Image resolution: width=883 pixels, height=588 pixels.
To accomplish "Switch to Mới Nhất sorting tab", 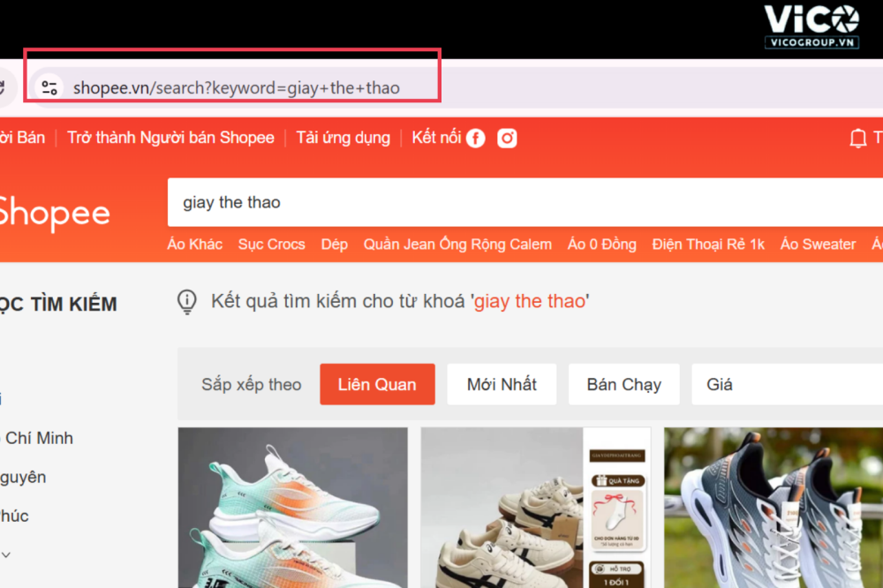I will [502, 384].
